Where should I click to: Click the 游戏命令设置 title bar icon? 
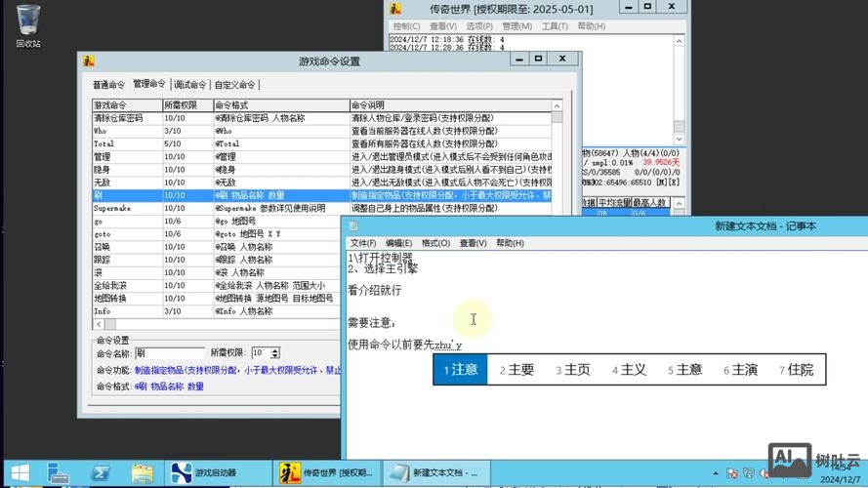89,61
